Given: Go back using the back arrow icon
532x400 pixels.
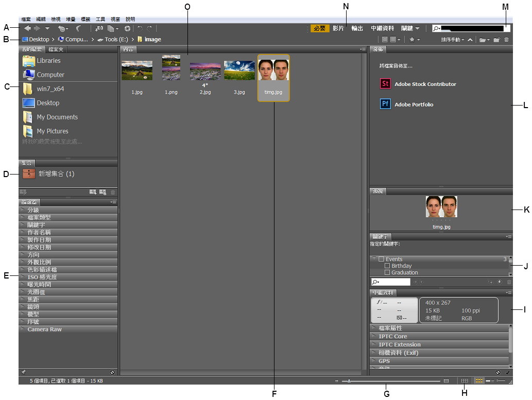Looking at the screenshot, I should 28,28.
